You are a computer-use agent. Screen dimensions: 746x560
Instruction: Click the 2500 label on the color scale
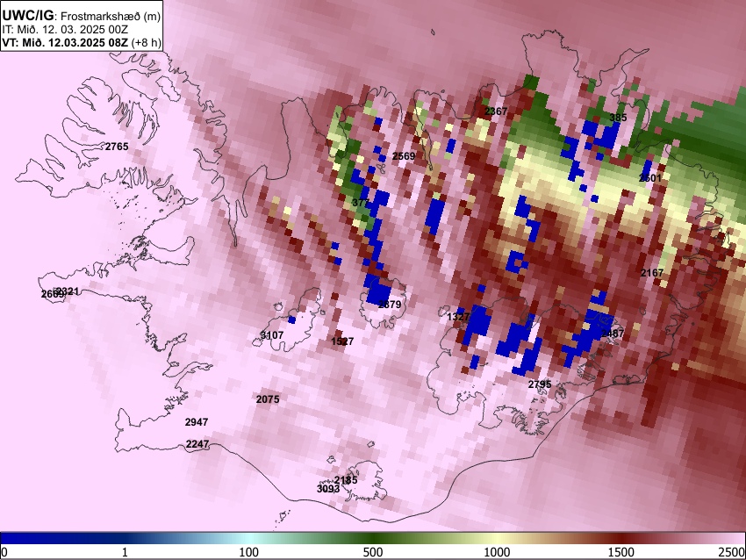[x=733, y=552]
